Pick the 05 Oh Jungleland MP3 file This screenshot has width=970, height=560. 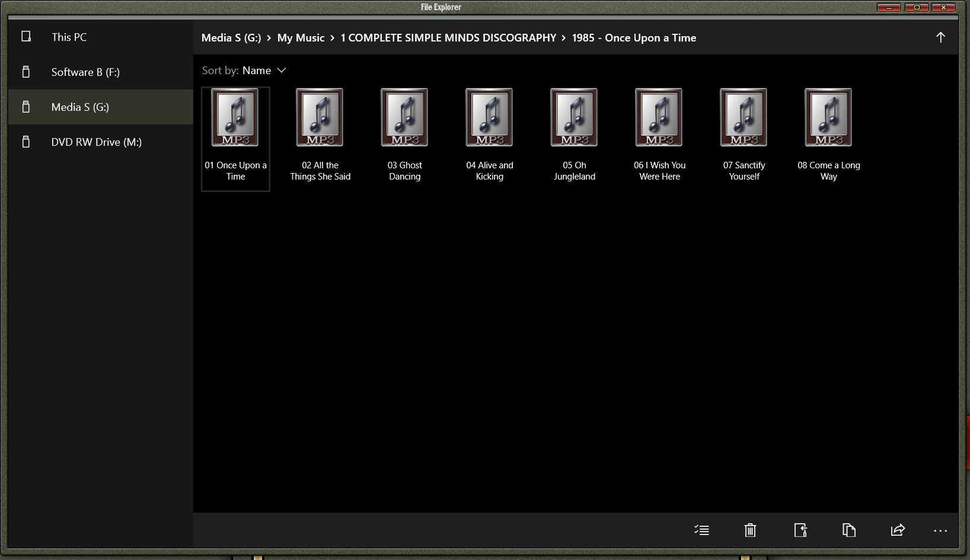(575, 139)
